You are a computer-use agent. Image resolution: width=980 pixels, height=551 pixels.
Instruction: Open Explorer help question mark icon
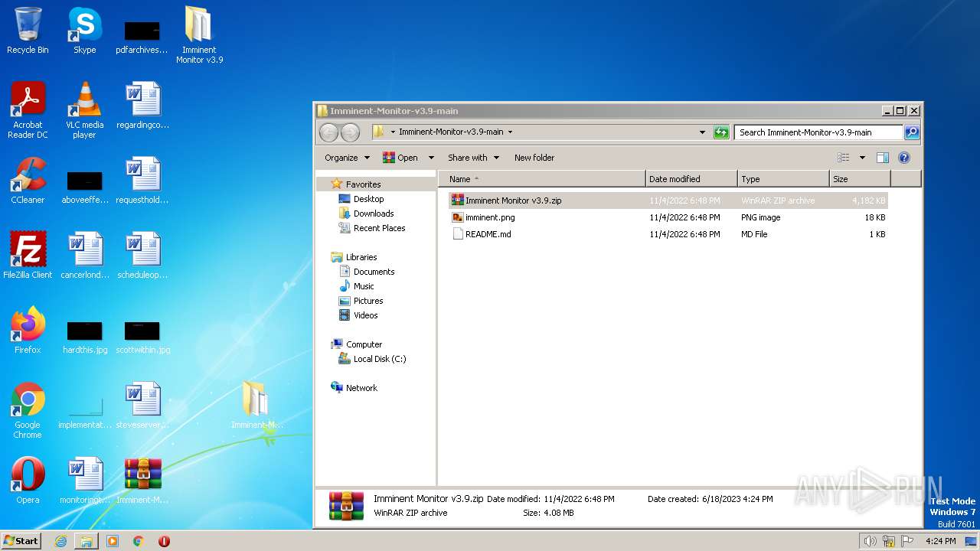(x=904, y=158)
